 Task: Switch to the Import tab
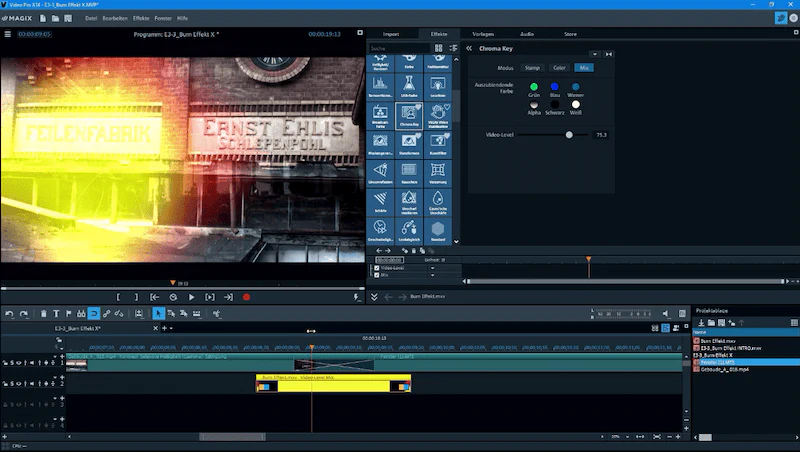click(391, 34)
